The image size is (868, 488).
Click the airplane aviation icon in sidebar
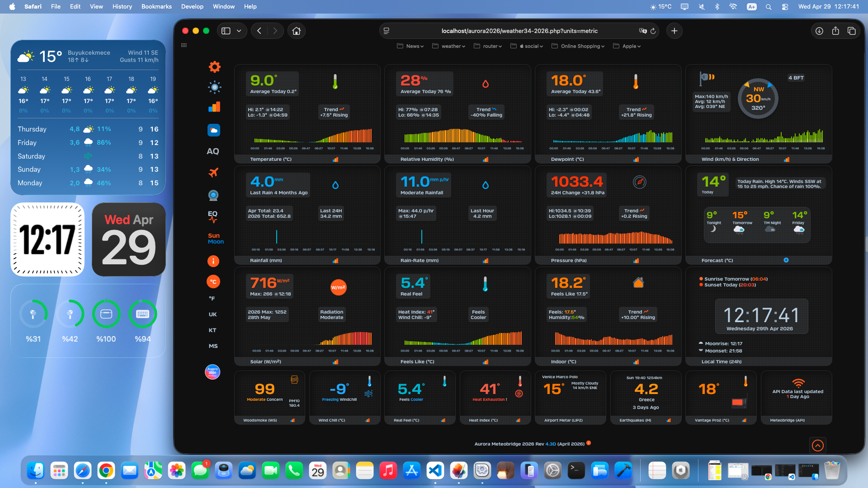[213, 173]
